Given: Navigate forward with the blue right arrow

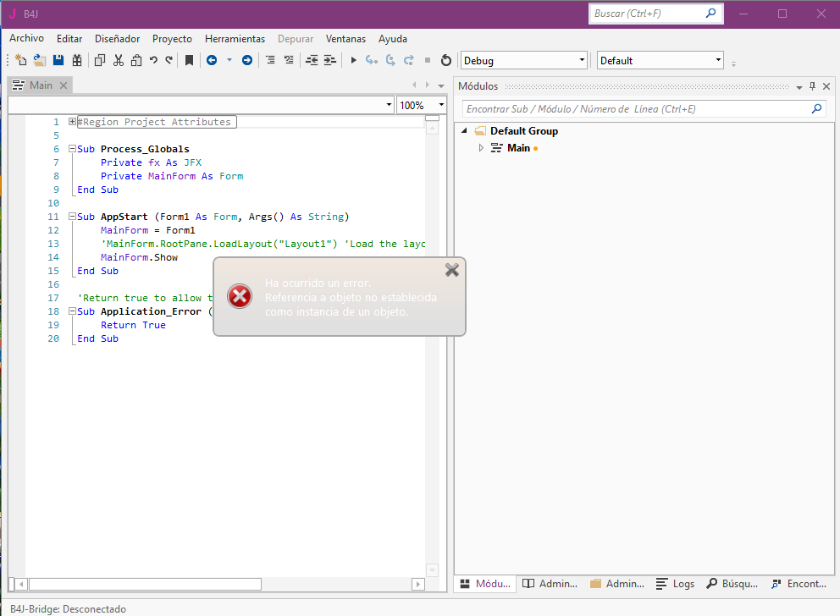Looking at the screenshot, I should pos(246,60).
